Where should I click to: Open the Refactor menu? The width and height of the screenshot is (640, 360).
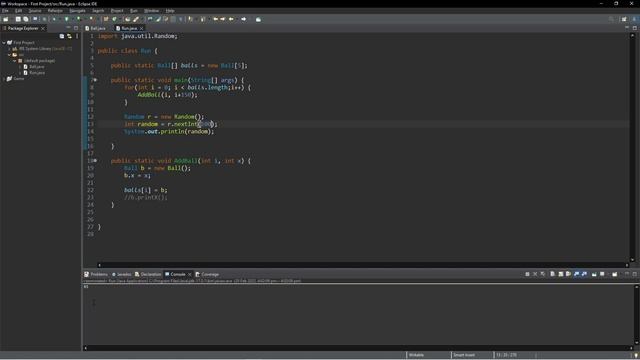[55, 11]
